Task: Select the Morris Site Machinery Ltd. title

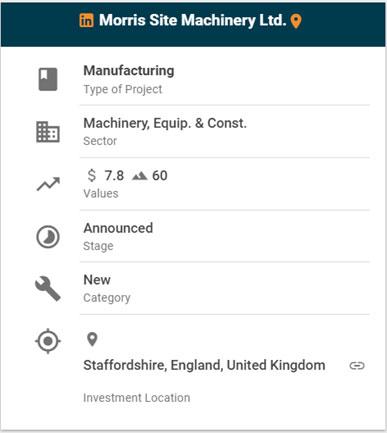Action: coord(193,20)
